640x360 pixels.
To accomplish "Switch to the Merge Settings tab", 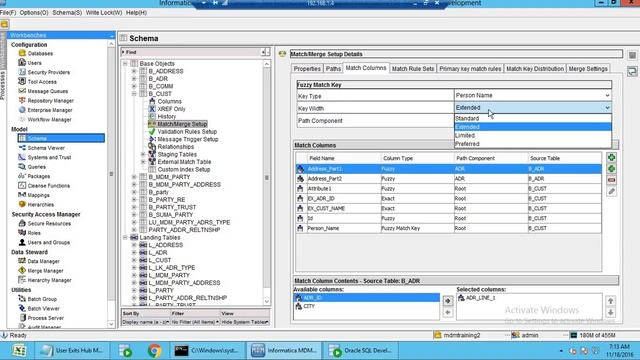I will click(x=588, y=69).
